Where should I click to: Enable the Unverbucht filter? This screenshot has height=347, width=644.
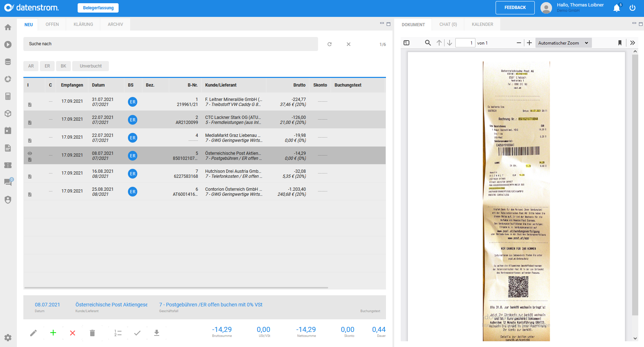click(90, 66)
